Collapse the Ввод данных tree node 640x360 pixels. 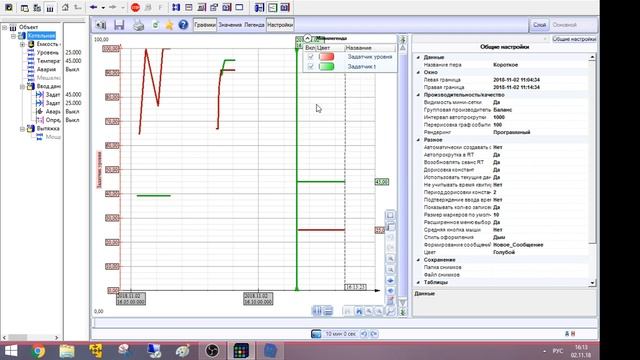click(x=22, y=87)
